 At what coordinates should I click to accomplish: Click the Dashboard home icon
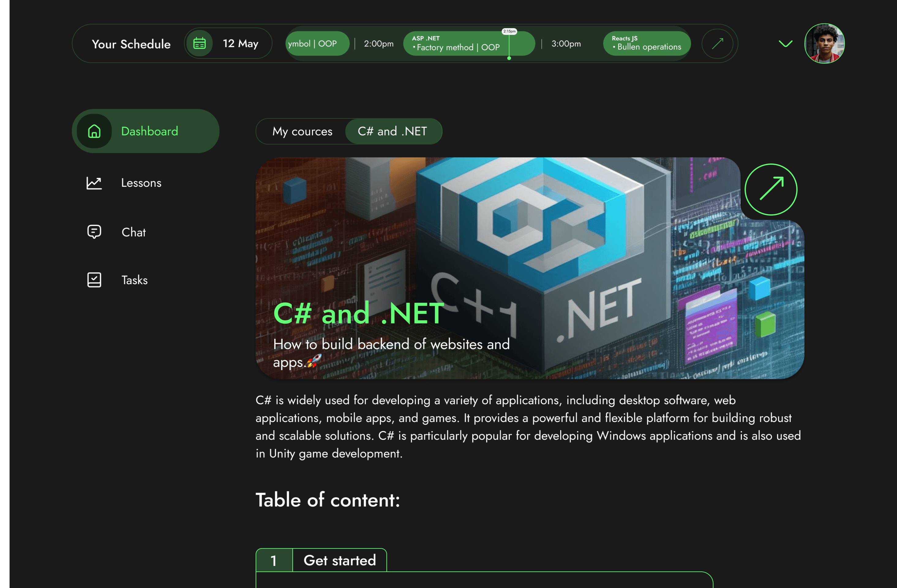click(94, 131)
